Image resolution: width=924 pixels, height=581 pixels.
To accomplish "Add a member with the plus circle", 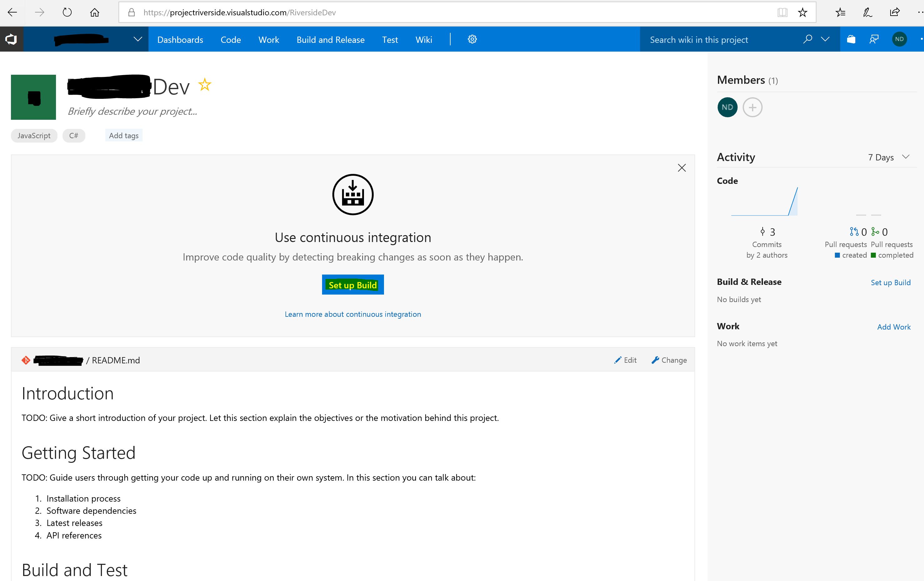I will 752,108.
